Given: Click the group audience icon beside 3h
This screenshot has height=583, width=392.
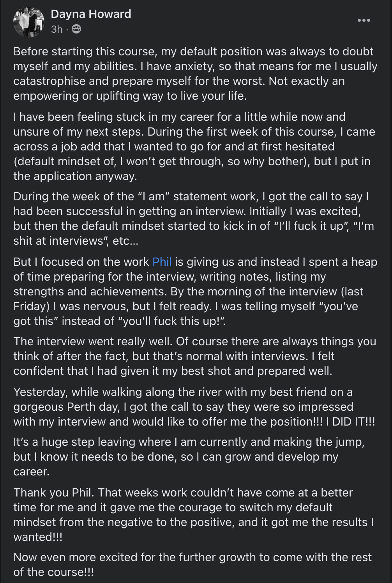Looking at the screenshot, I should [76, 29].
